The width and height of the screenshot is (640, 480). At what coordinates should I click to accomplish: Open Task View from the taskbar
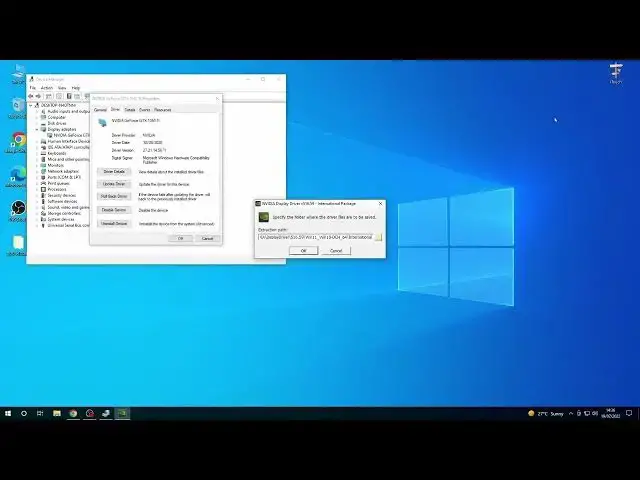pos(40,413)
